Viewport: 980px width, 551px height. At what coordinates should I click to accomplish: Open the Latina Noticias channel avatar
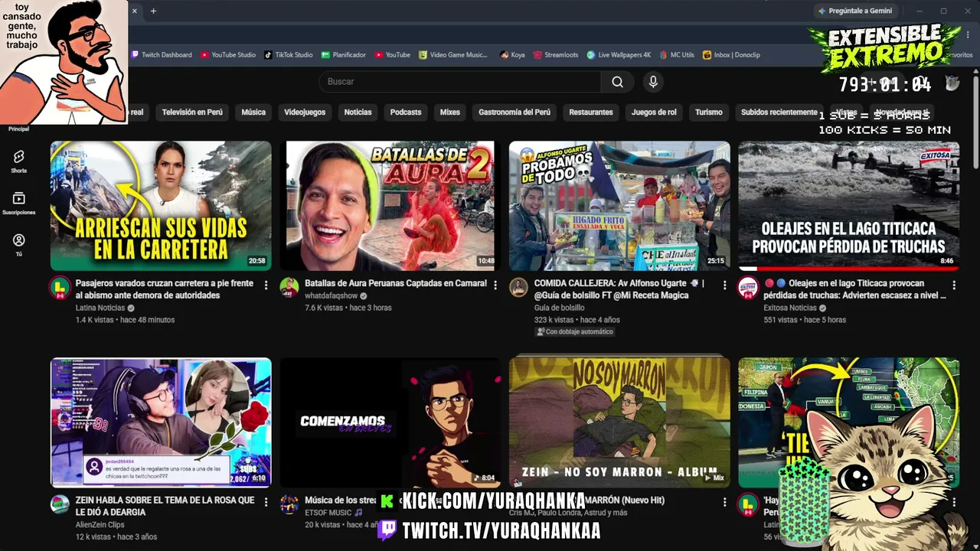point(60,288)
